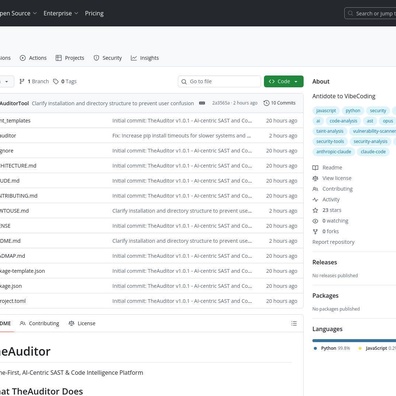
Task: Select the taint-analysis topic tag
Action: pos(329,131)
